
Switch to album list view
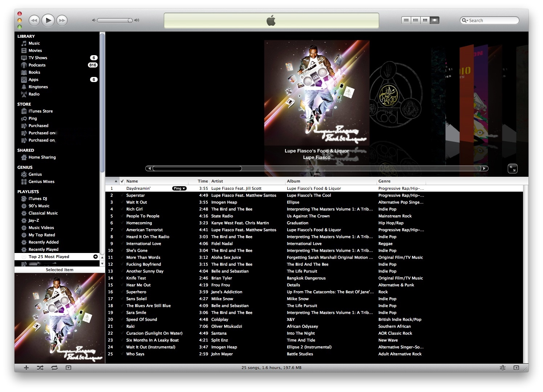tap(416, 20)
